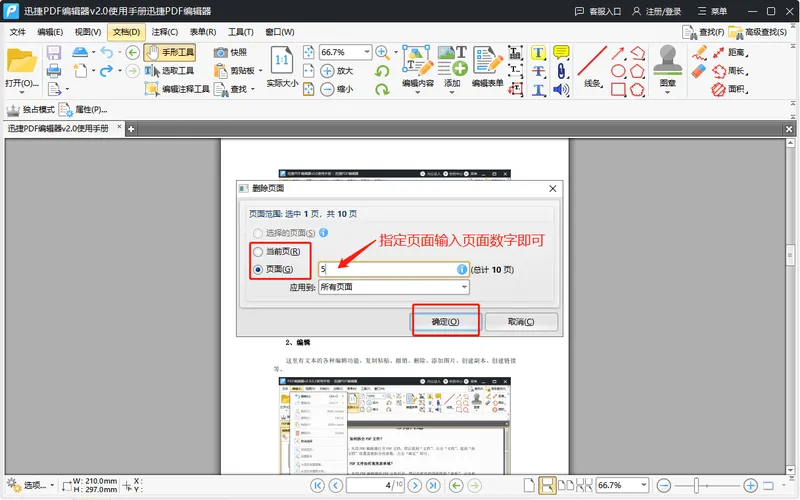Set Actual Size (实际大小) 1:1 view
800x500 pixels.
[282, 66]
